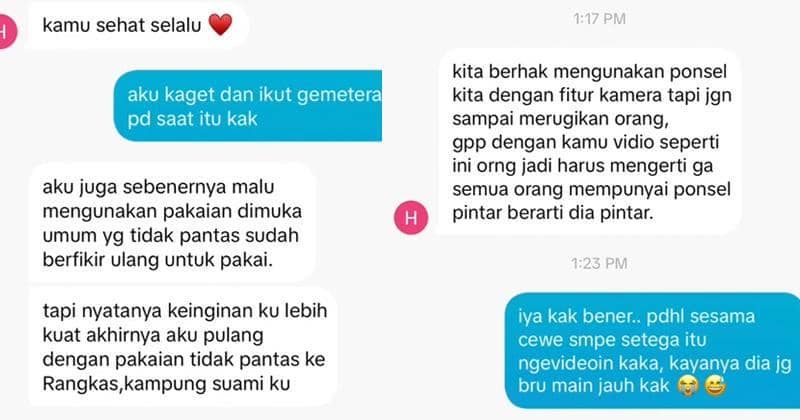
Task: Click the partial pink avatar at top left
Action: [x=8, y=32]
